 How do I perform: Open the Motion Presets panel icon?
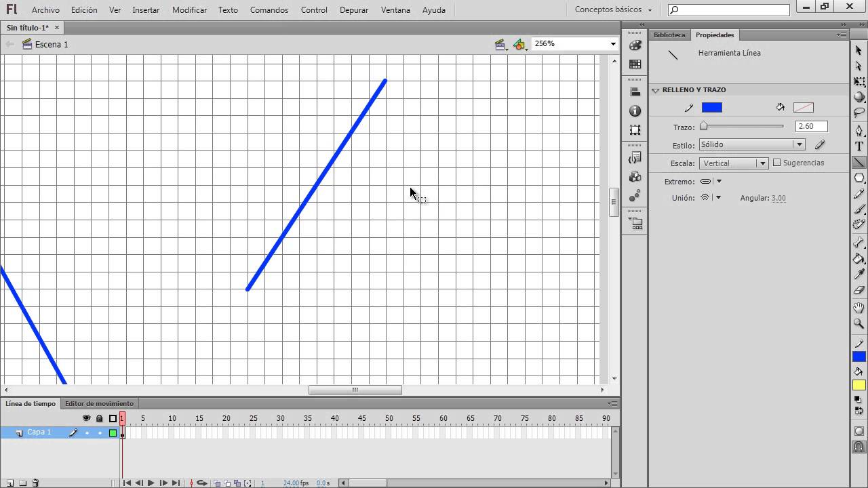[x=635, y=196]
